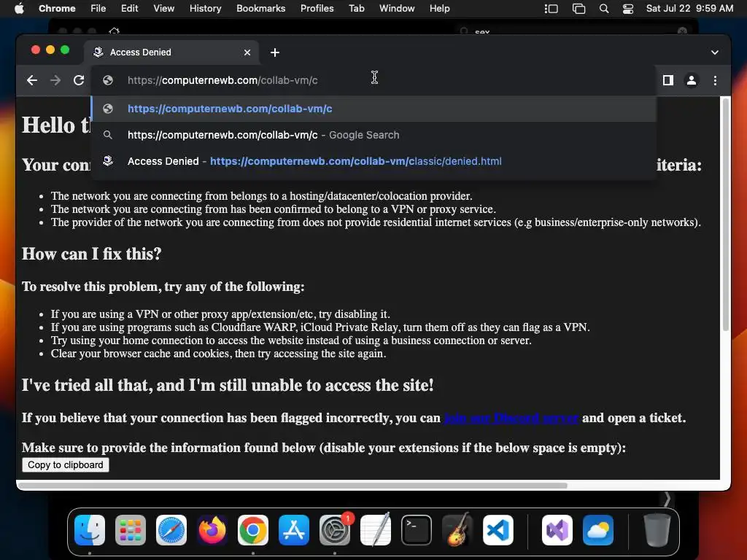Select the denied.html history suggestion
This screenshot has width=747, height=560.
(x=373, y=161)
